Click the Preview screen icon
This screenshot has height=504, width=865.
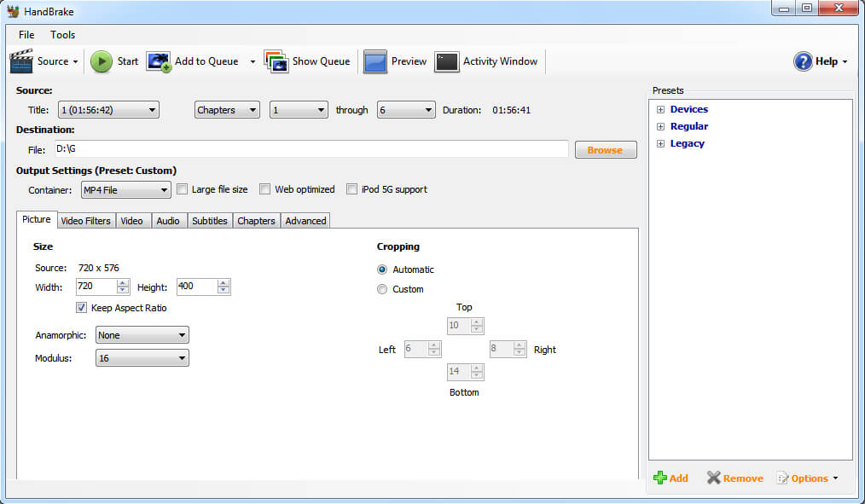(375, 61)
